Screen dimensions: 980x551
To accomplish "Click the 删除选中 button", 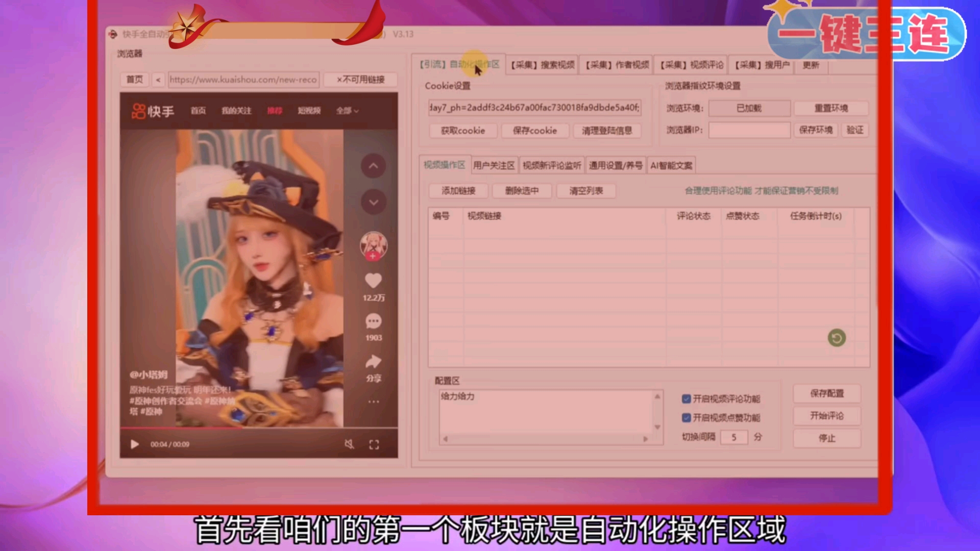I will [x=522, y=191].
